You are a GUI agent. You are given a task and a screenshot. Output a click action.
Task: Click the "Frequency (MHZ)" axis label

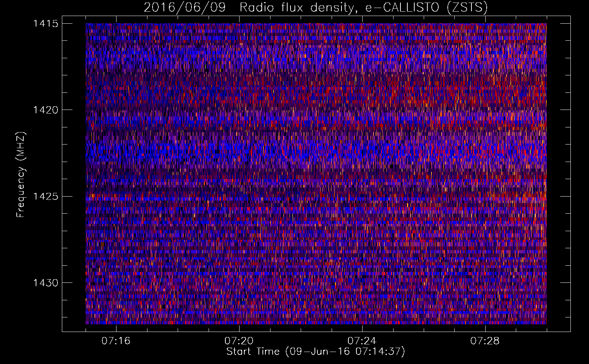[x=21, y=174]
